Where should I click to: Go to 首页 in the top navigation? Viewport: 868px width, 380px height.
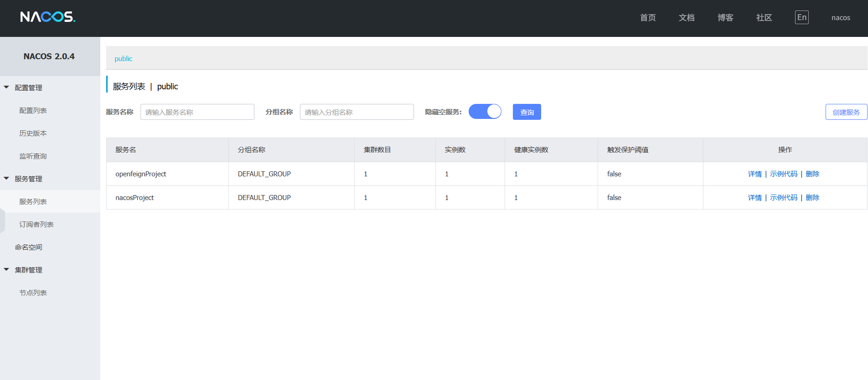tap(648, 17)
